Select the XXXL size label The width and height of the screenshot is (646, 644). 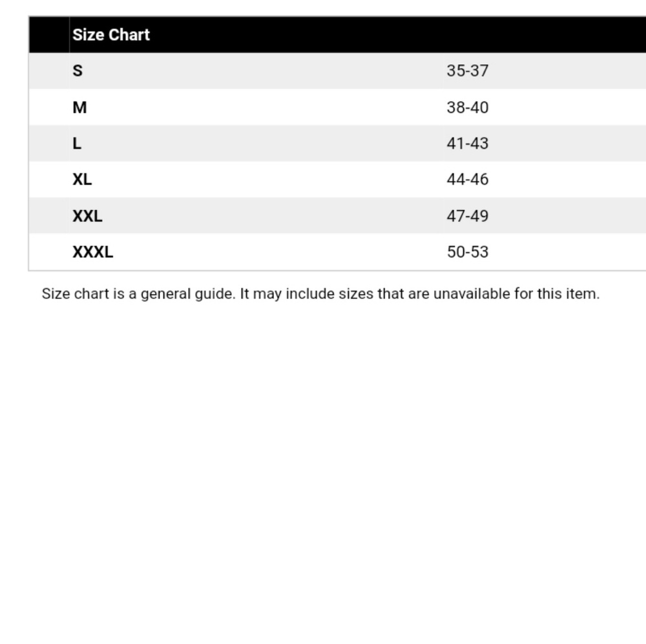(92, 252)
